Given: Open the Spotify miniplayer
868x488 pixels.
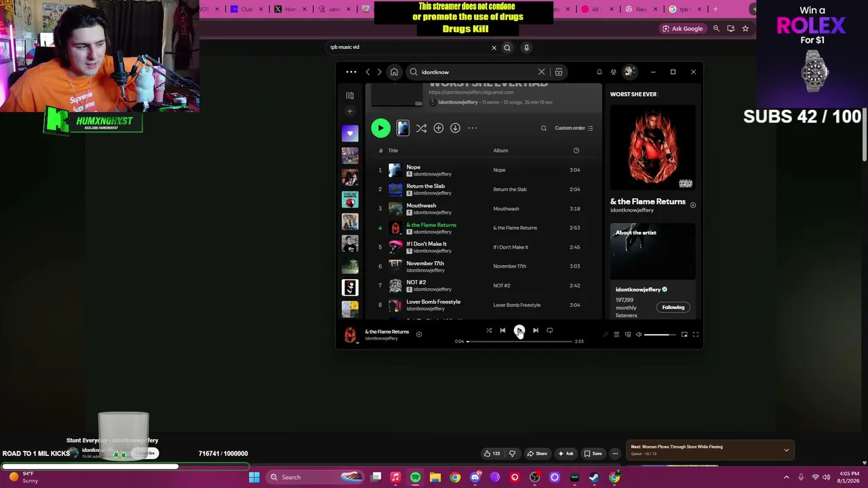Looking at the screenshot, I should click(684, 335).
